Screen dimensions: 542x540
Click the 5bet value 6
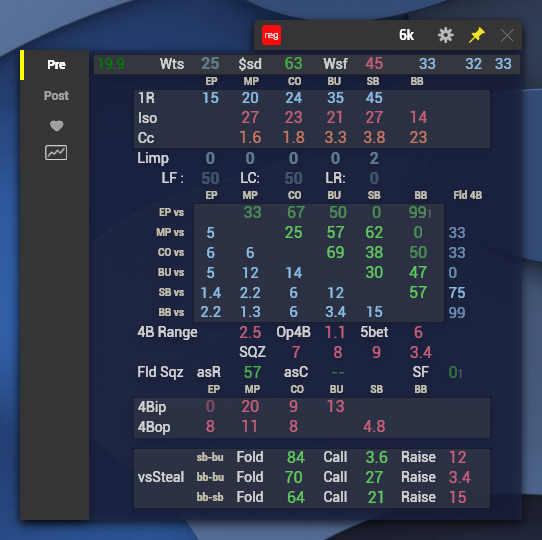coord(418,333)
